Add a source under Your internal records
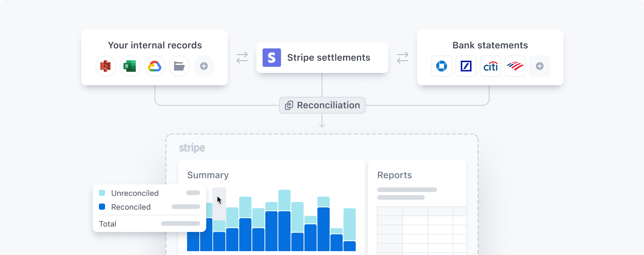 [x=204, y=66]
